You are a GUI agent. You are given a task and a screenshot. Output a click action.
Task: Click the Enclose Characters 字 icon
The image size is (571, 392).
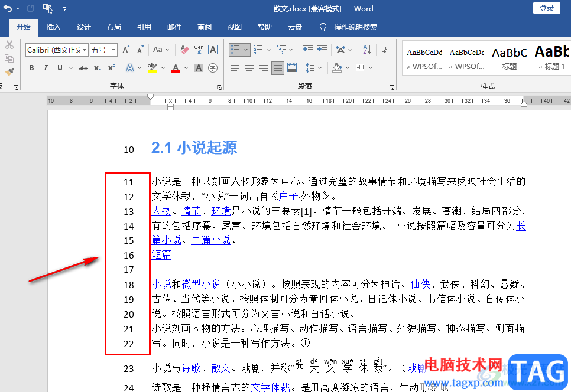click(213, 68)
